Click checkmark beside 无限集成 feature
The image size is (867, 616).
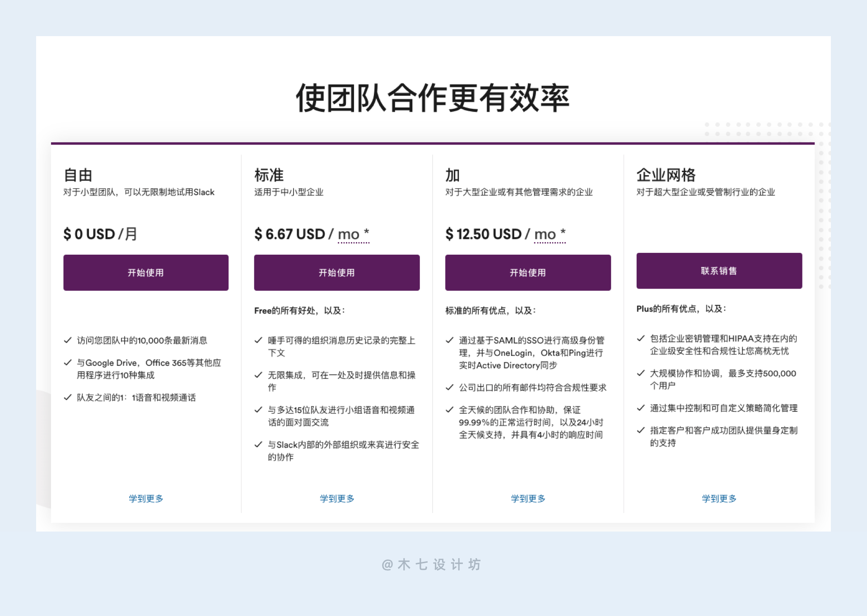(x=258, y=375)
